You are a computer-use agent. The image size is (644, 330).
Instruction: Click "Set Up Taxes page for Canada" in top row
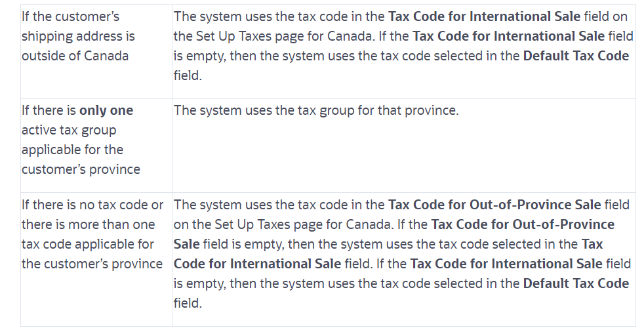click(x=275, y=35)
